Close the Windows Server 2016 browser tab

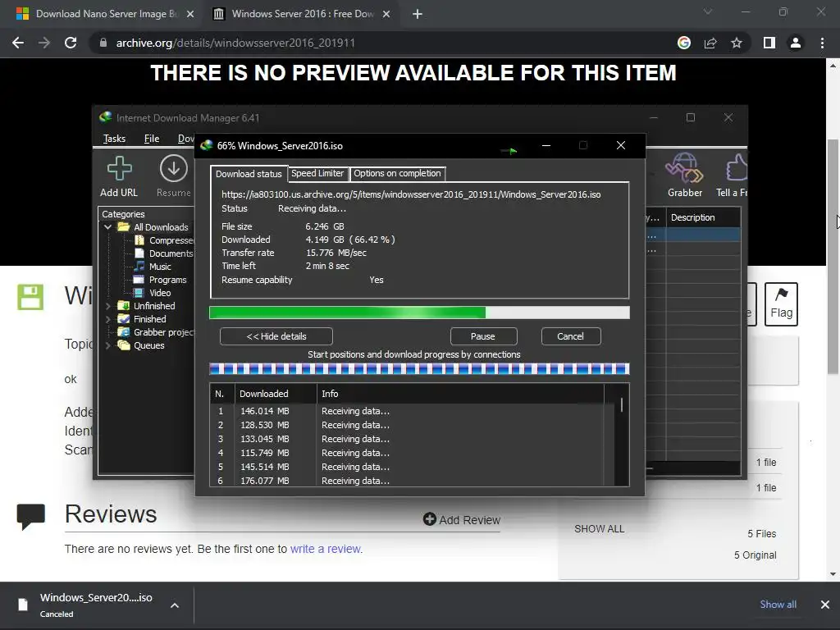point(386,14)
